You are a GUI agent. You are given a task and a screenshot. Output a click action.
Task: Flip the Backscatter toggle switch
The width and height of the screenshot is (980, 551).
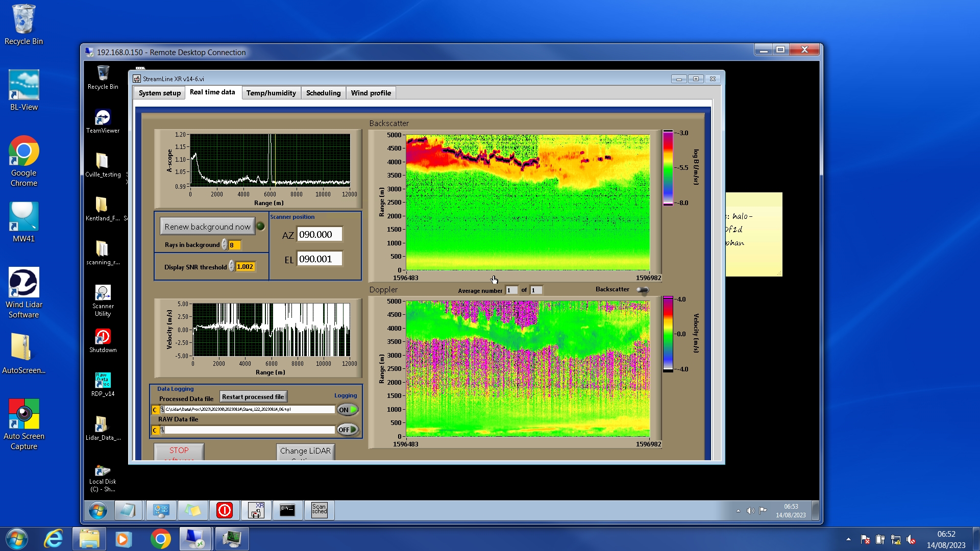[x=643, y=290]
